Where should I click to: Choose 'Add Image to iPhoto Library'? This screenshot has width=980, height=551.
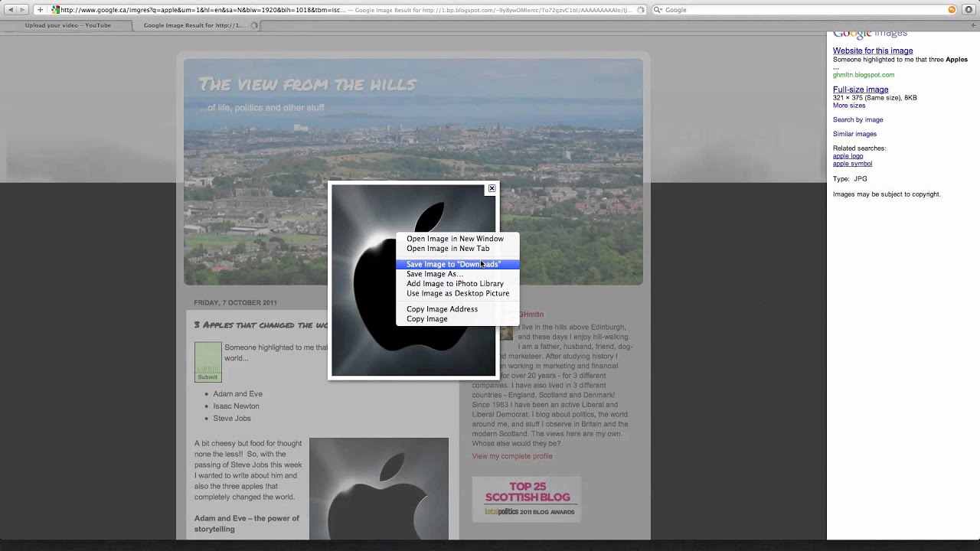[x=457, y=284]
